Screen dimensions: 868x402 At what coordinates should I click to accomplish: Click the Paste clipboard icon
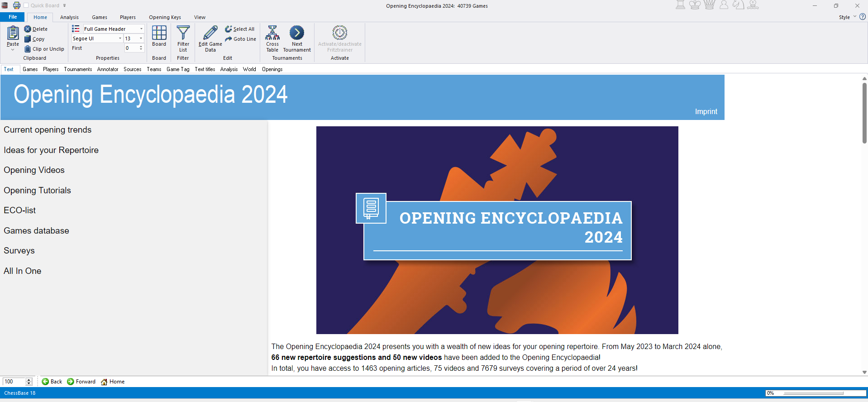pos(13,33)
